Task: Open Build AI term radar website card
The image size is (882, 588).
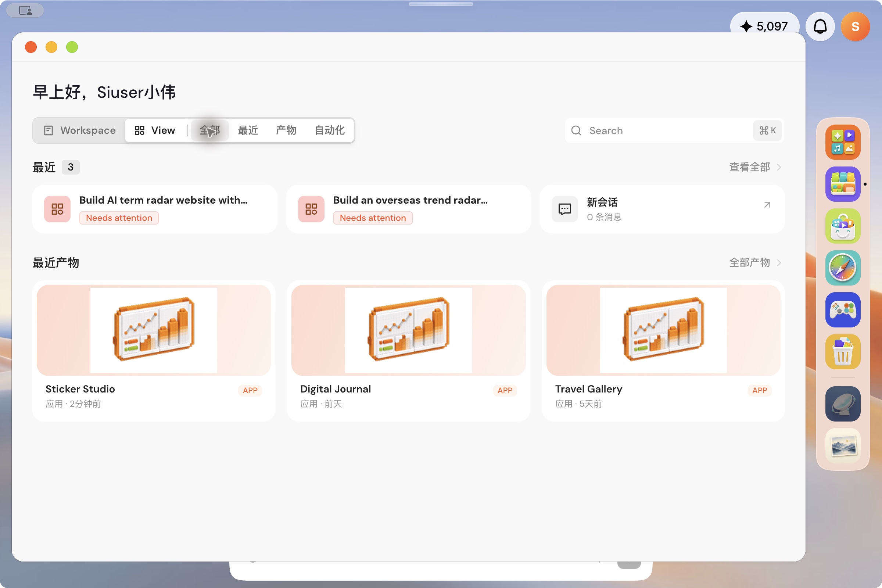Action: tap(155, 209)
